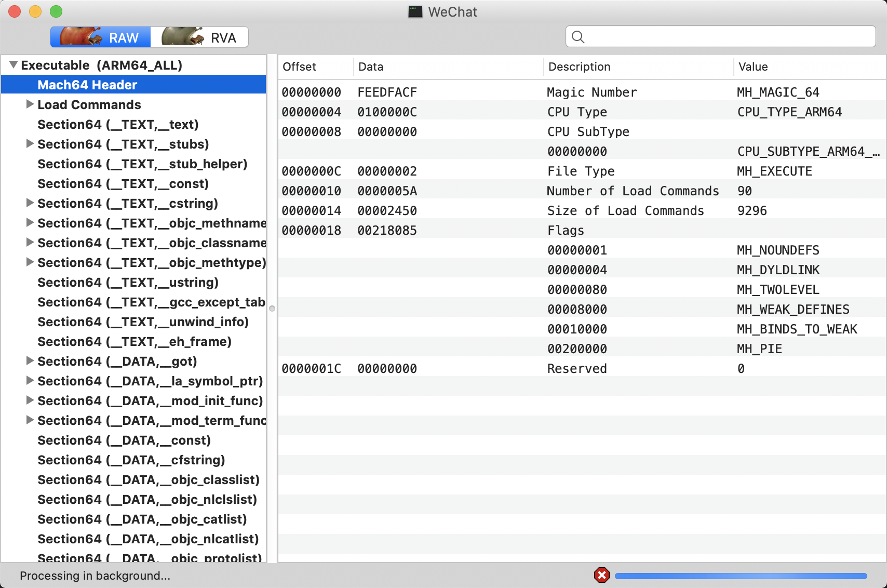
Task: Expand Section64 (__TEXT,__stubs) disclosure triangle
Action: (x=30, y=144)
